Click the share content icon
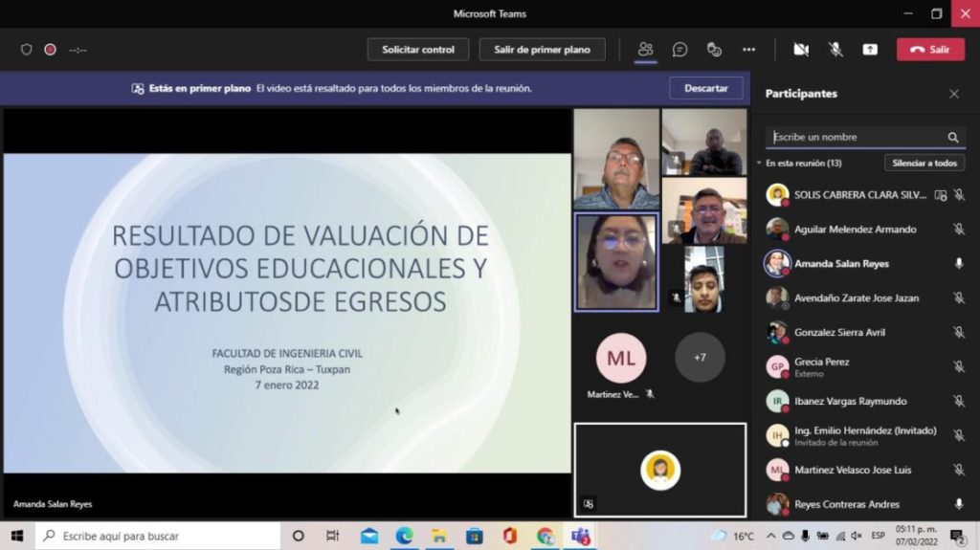Image resolution: width=980 pixels, height=550 pixels. tap(870, 50)
